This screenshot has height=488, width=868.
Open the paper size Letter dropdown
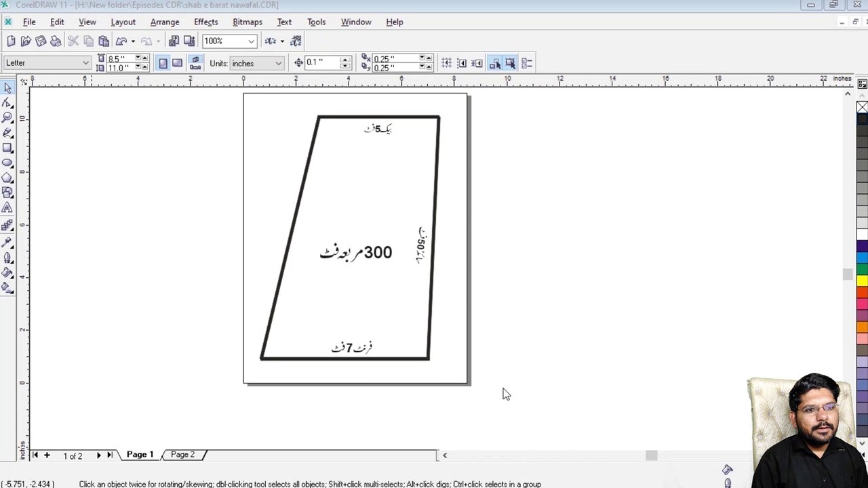[x=85, y=63]
